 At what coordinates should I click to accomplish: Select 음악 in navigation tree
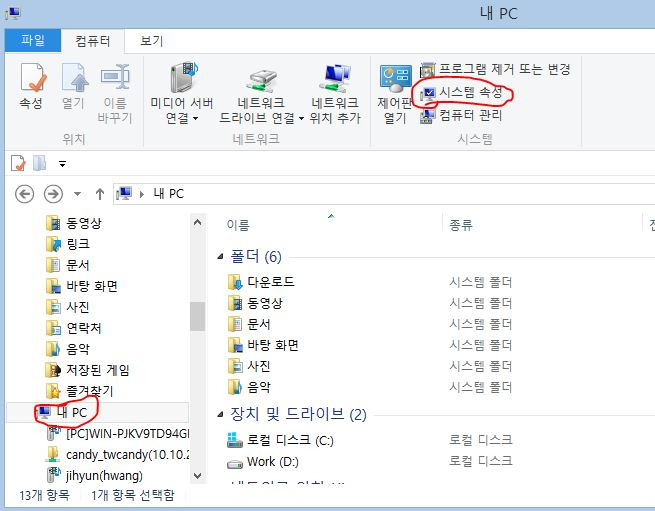(x=68, y=349)
